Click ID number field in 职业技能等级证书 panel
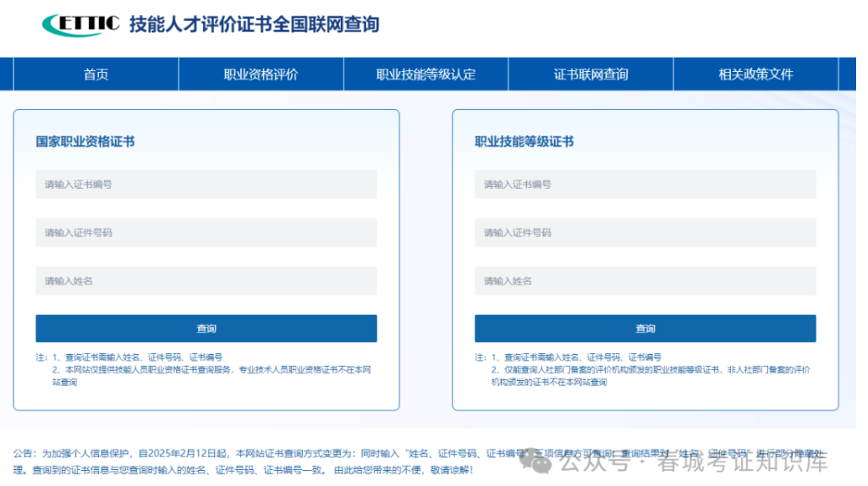This screenshot has height=486, width=868. pyautogui.click(x=645, y=233)
